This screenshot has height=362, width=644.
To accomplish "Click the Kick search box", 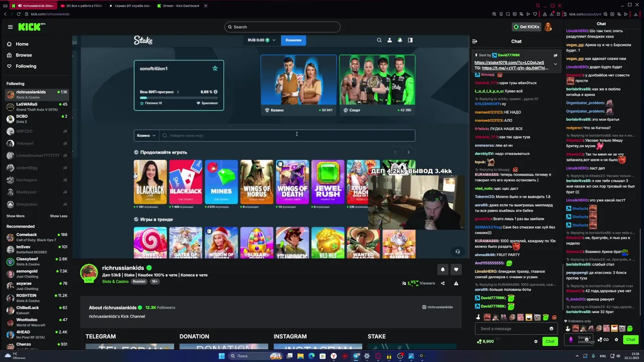I will [x=282, y=27].
